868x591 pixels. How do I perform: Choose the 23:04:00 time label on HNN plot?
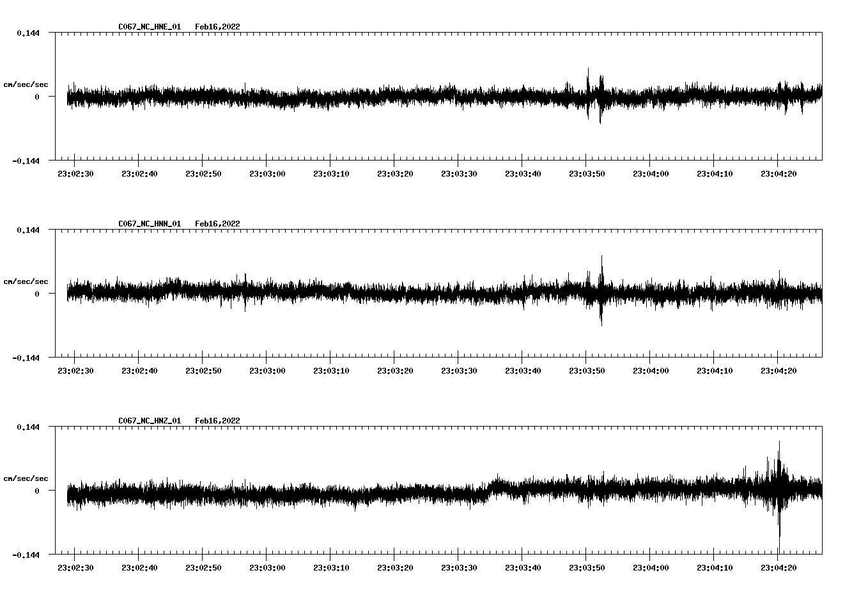click(651, 370)
